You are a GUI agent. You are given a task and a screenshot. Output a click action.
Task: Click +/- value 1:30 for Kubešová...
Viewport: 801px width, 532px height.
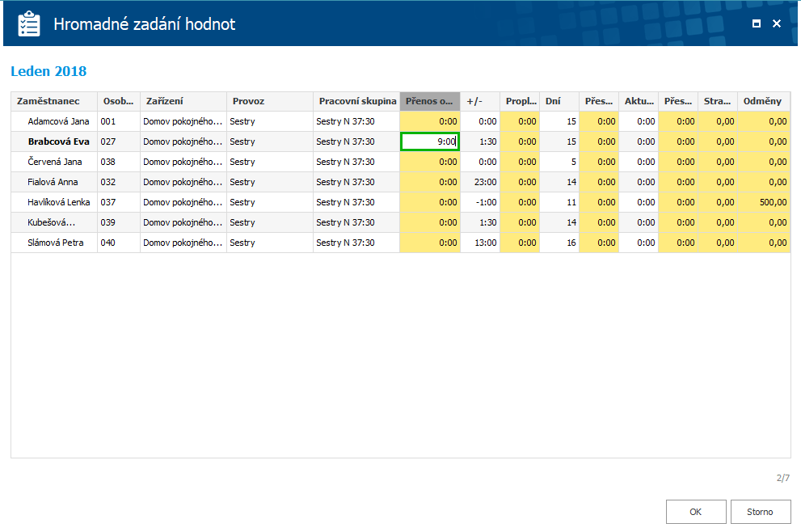480,222
